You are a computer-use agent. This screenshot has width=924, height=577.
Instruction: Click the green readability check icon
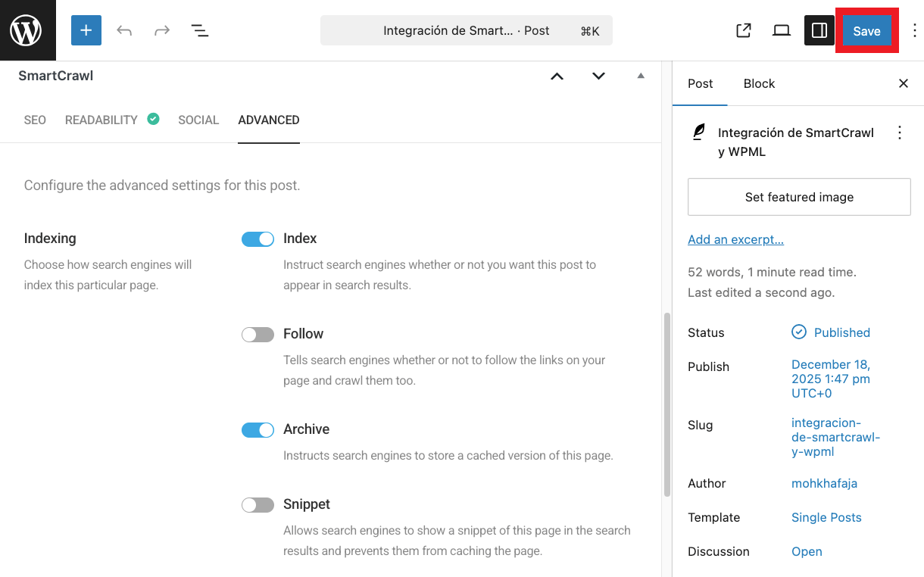(x=153, y=119)
